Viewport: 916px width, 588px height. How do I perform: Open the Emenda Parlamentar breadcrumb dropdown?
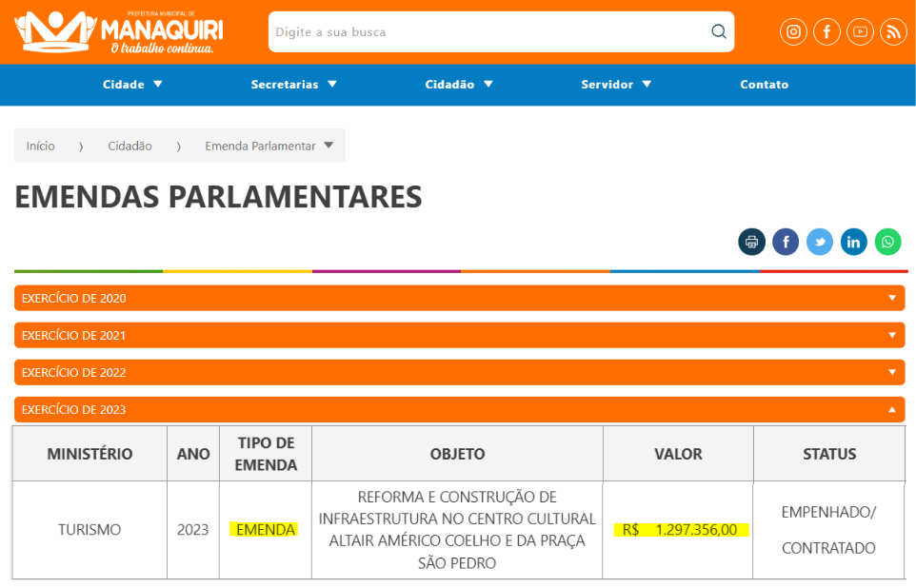tap(269, 146)
